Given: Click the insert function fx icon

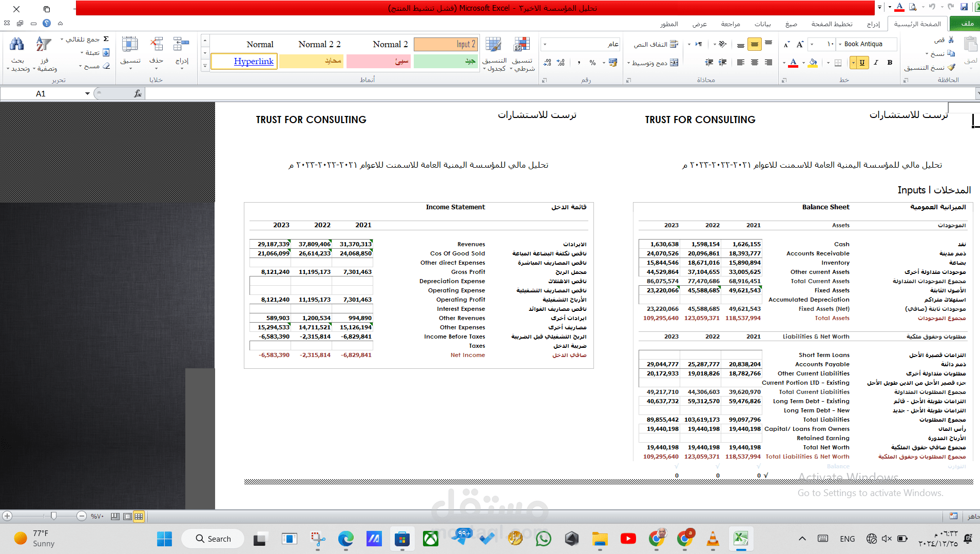Looking at the screenshot, I should (138, 93).
